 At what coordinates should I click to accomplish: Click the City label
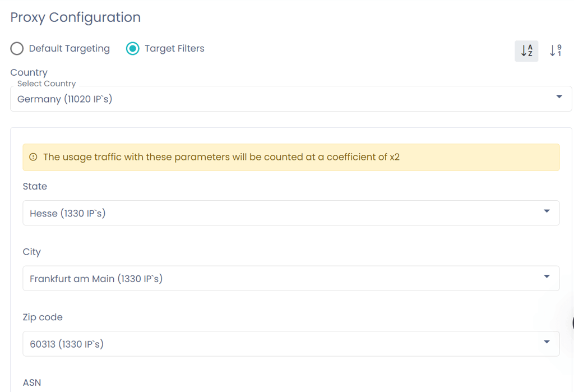(x=32, y=252)
